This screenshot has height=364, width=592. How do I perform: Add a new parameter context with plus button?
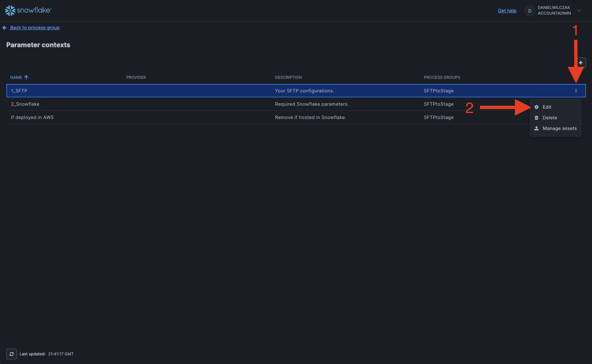581,63
